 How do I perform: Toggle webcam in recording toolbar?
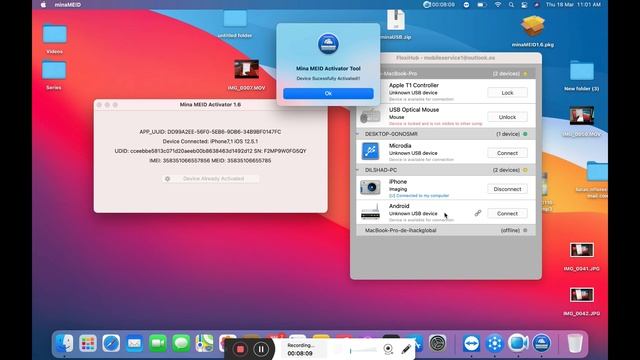388,349
